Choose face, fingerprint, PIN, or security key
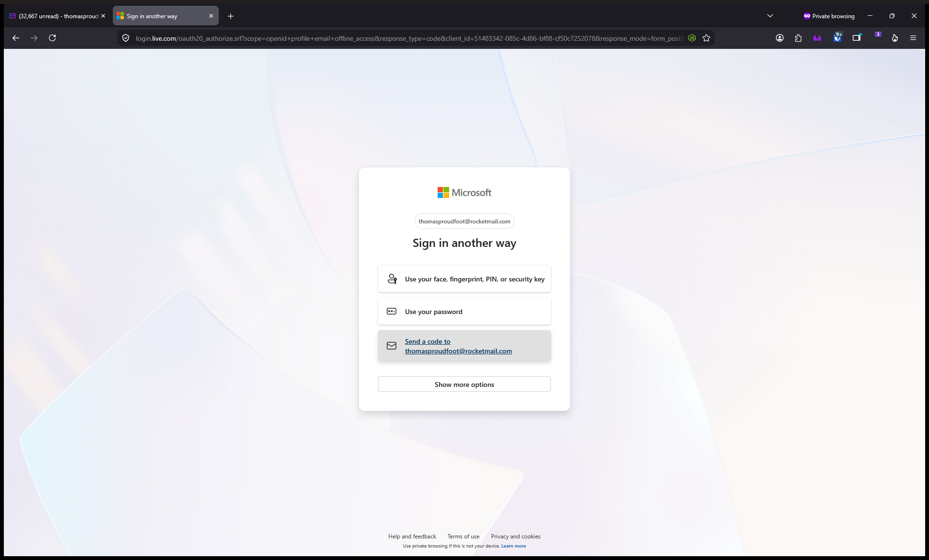Image resolution: width=929 pixels, height=560 pixels. coord(464,279)
